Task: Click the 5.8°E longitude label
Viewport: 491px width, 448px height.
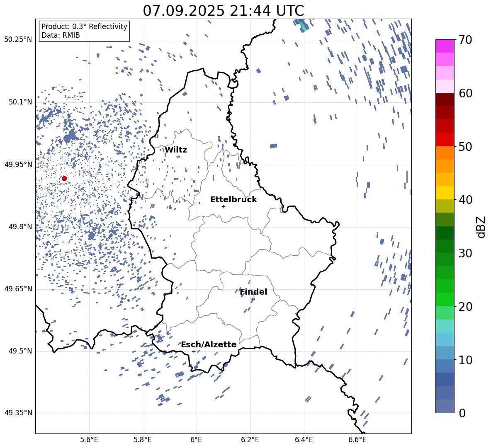Action: [x=143, y=440]
